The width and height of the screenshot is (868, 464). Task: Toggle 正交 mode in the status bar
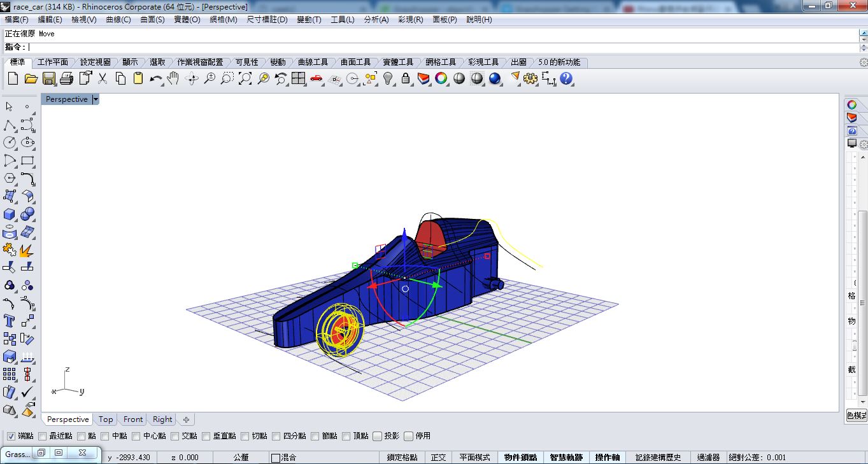tap(438, 457)
